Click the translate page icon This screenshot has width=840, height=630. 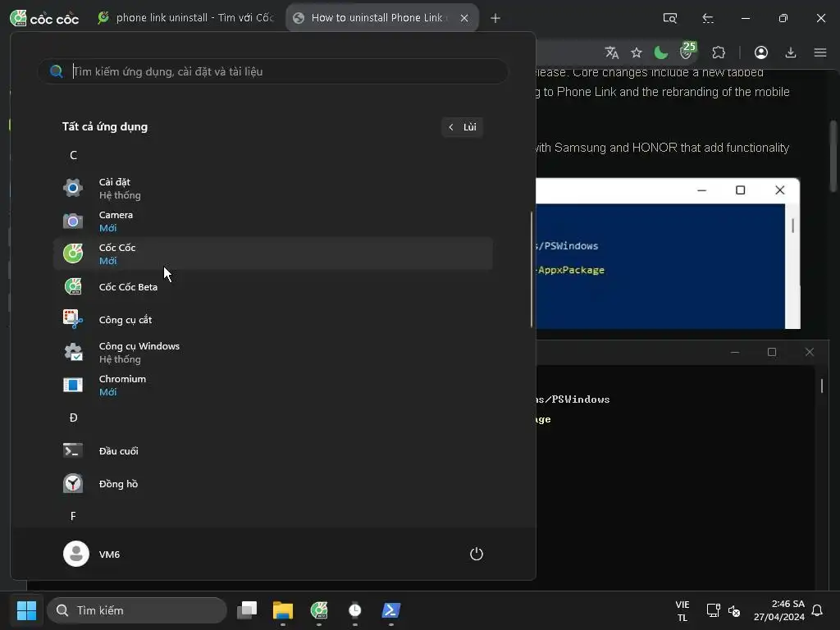(611, 52)
